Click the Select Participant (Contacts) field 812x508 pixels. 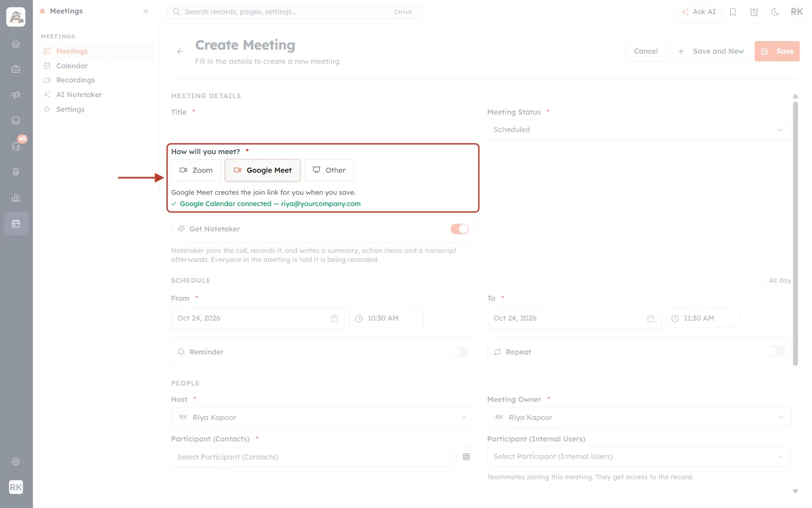tap(312, 457)
